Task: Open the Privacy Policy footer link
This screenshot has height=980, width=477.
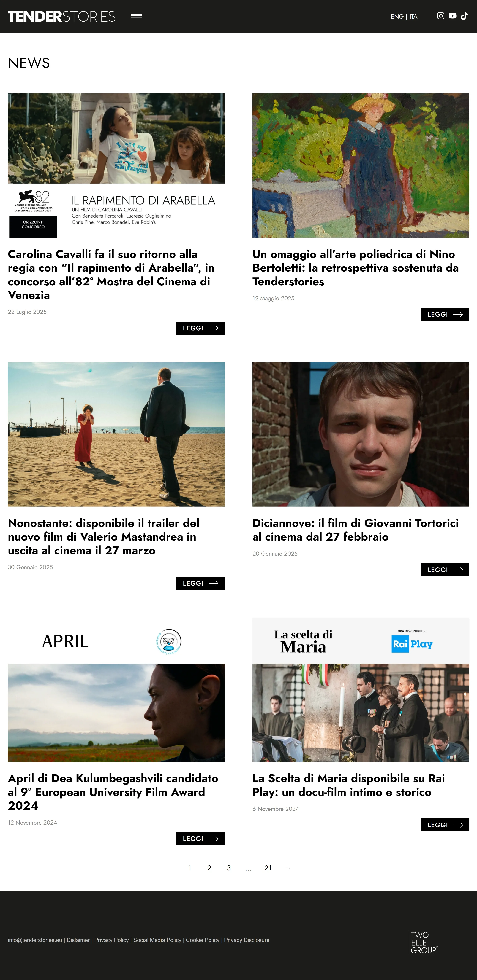Action: pos(112,940)
